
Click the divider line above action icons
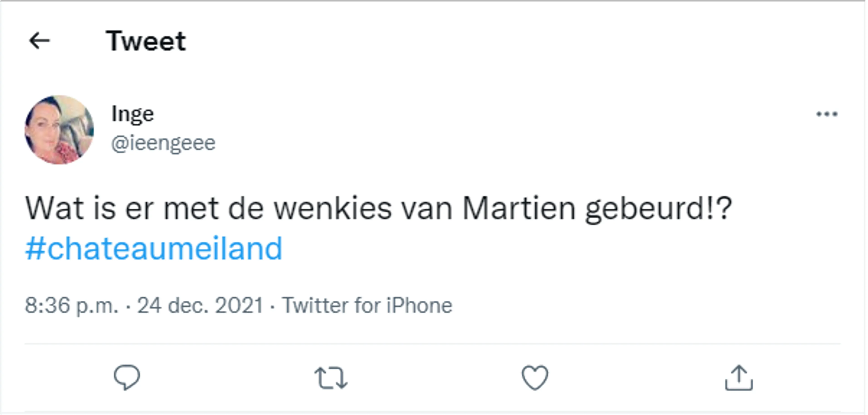[433, 344]
